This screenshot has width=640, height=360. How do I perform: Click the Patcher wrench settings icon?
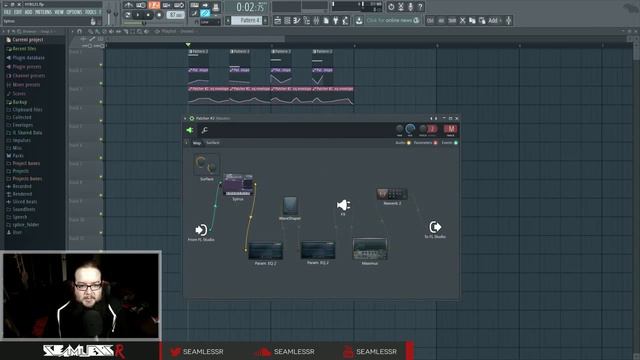pos(204,130)
